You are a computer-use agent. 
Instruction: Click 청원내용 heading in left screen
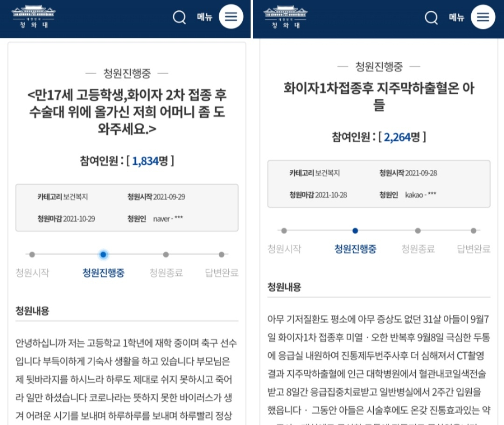pos(32,311)
